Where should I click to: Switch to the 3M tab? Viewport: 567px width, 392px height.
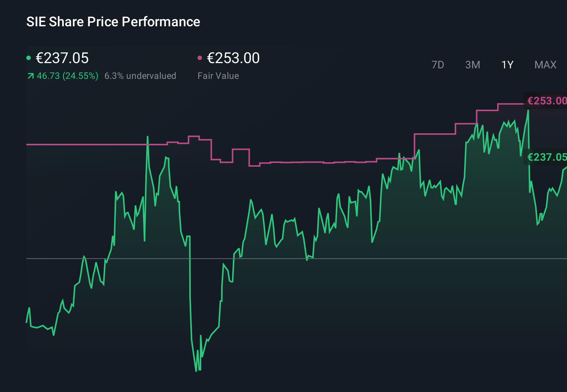tap(472, 65)
